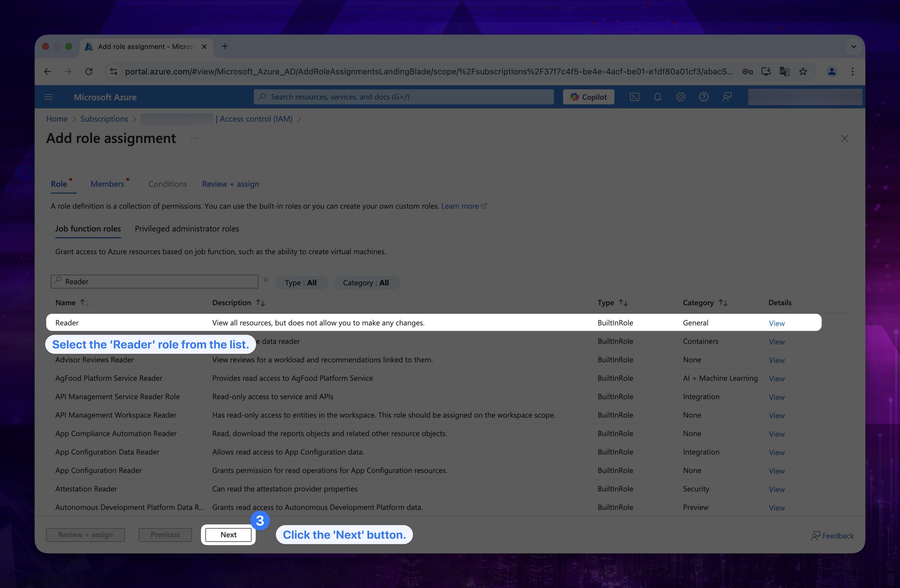Click the 'Category: All' filter dropdown

coord(366,282)
